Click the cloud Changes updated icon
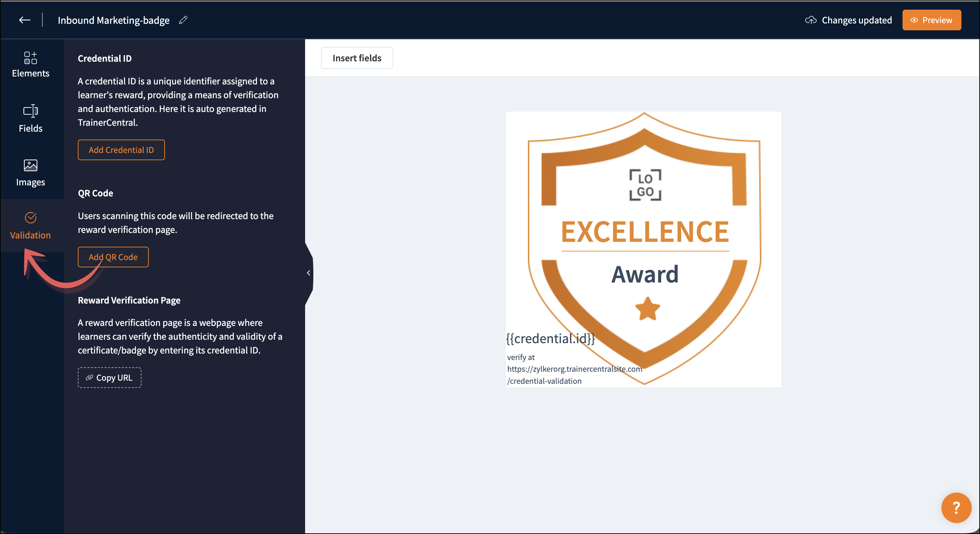Viewport: 980px width, 534px height. click(x=811, y=20)
